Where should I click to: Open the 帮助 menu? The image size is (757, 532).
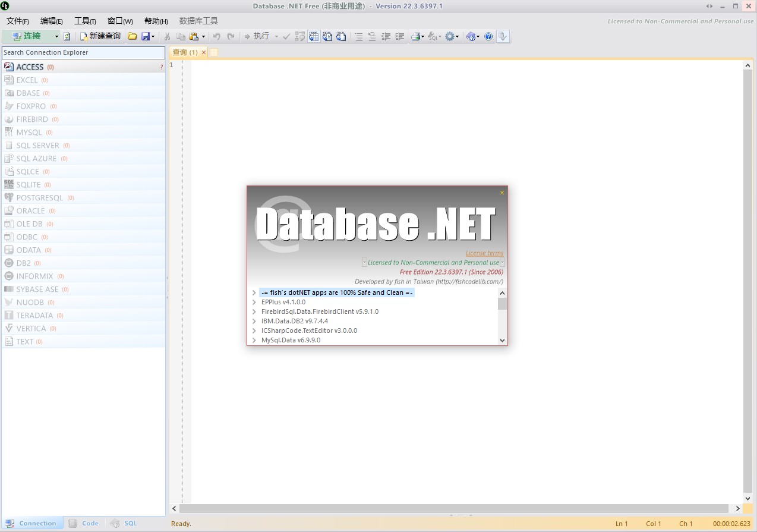[x=155, y=20]
